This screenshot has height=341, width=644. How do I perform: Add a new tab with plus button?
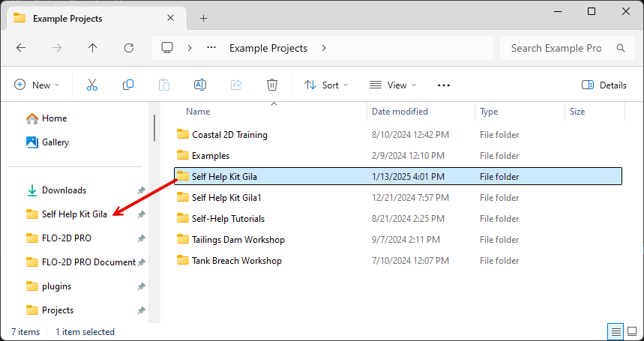click(x=203, y=18)
